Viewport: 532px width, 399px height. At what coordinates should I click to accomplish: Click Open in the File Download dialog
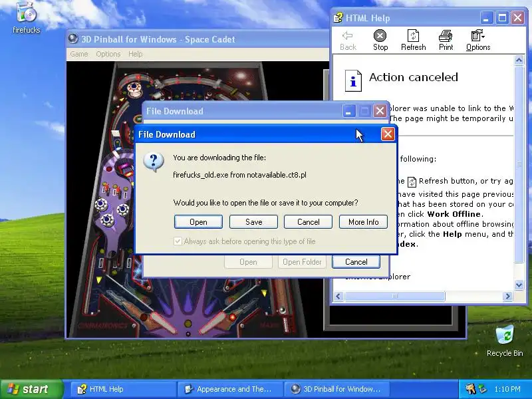click(x=198, y=222)
